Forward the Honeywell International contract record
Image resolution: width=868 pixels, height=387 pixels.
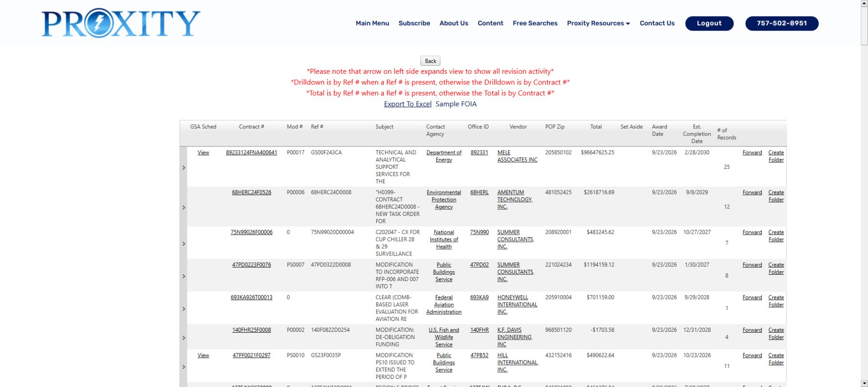click(752, 297)
